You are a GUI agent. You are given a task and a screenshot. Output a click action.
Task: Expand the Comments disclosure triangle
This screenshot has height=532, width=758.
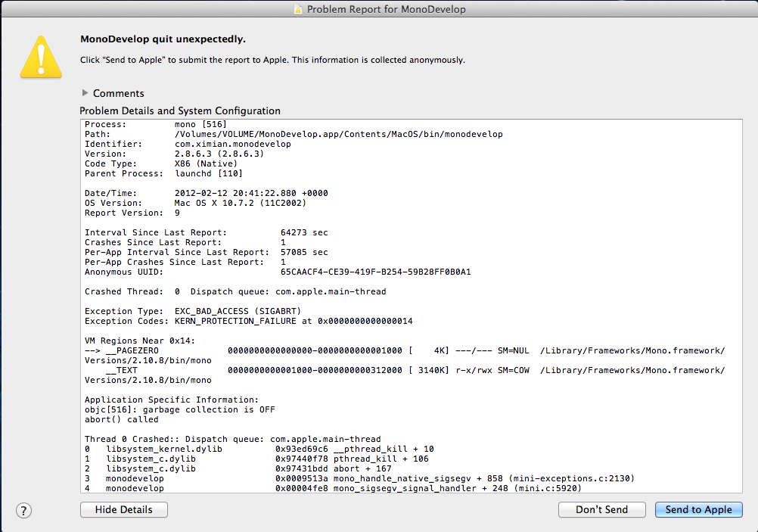coord(85,93)
